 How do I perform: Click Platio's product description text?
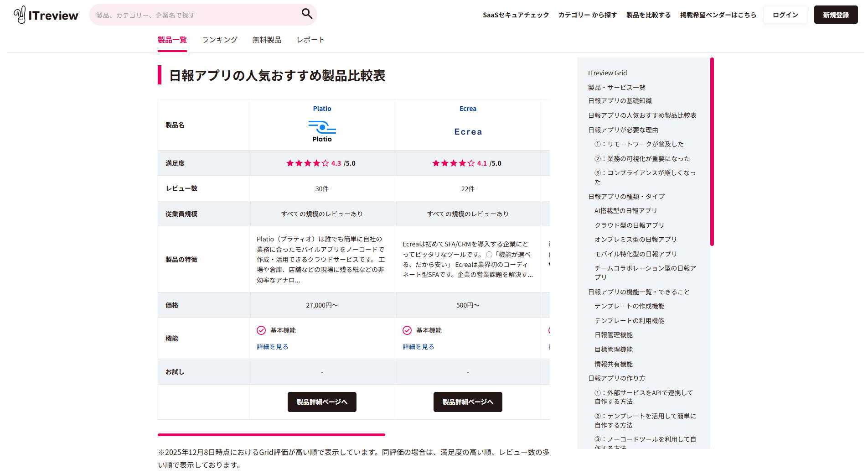click(321, 260)
